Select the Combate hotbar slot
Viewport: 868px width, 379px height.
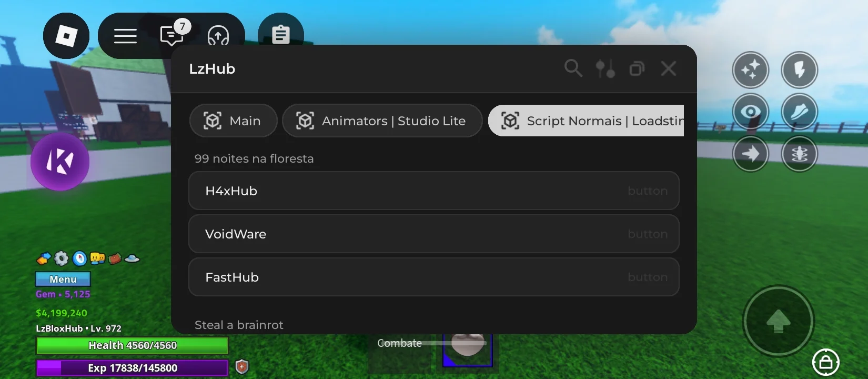click(x=400, y=353)
